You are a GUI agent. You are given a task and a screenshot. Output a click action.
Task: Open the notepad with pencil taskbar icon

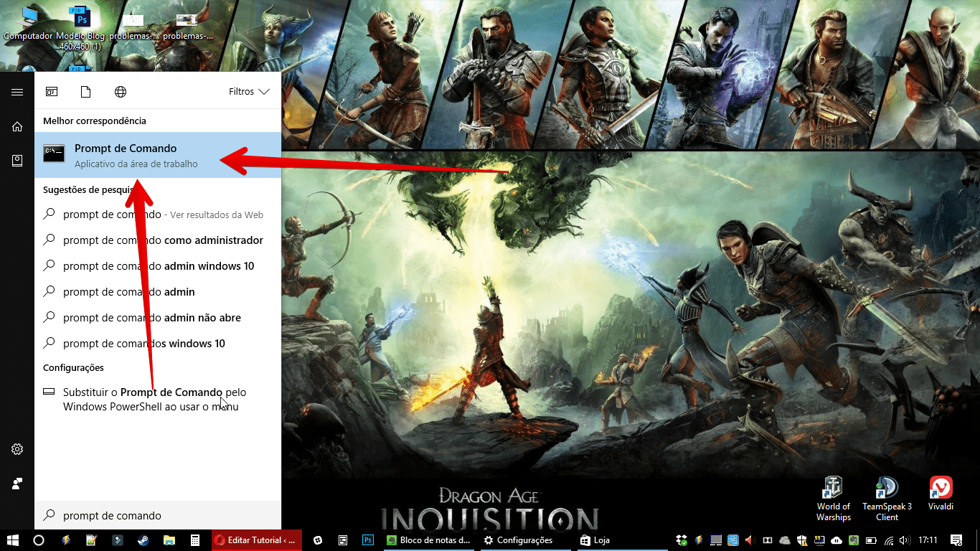coord(91,540)
